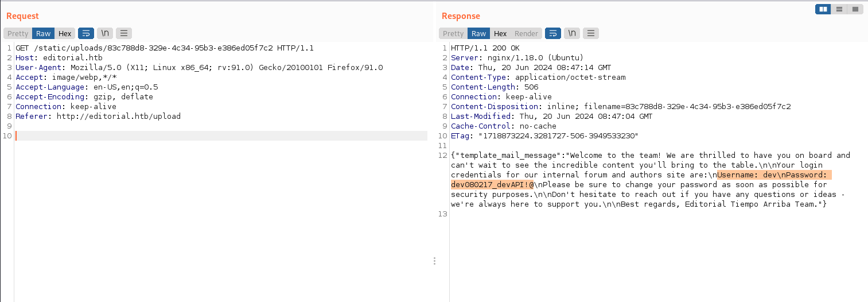
Task: Select combined single-pane layout icon
Action: pos(855,9)
